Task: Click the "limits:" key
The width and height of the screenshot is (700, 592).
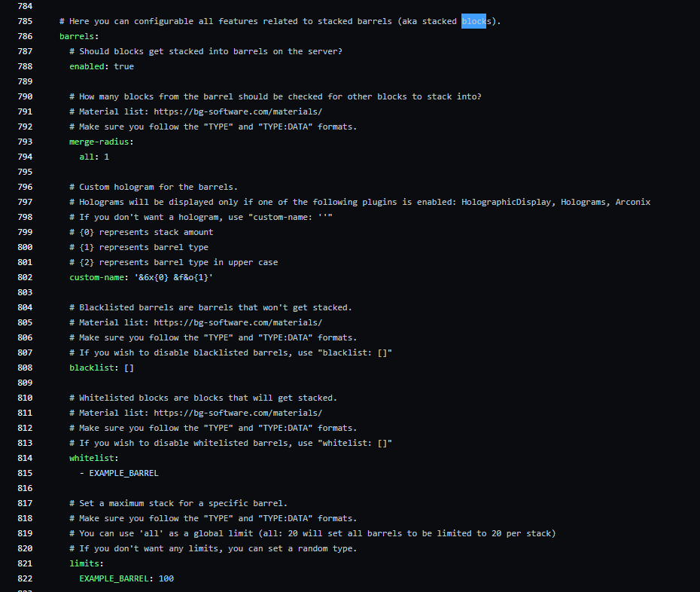Action: [x=87, y=563]
